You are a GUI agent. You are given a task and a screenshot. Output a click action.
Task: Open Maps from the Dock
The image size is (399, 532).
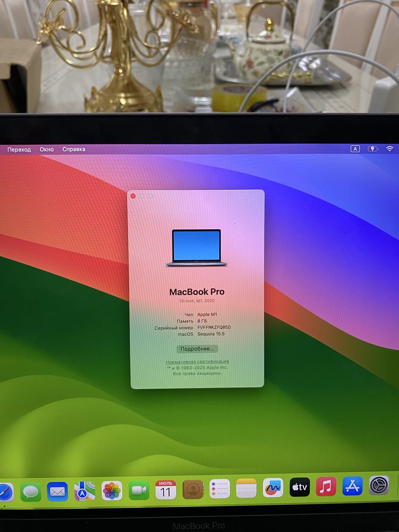point(85,491)
